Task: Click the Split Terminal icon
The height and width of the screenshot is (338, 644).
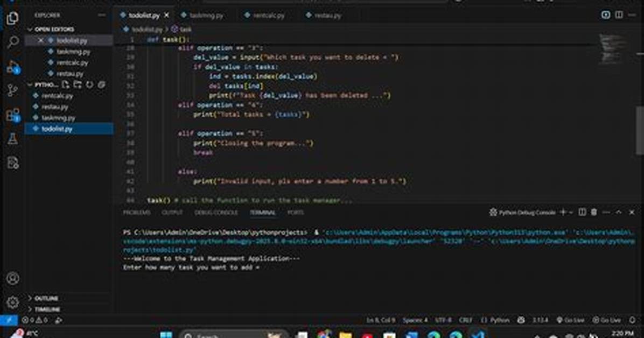Action: [x=582, y=212]
